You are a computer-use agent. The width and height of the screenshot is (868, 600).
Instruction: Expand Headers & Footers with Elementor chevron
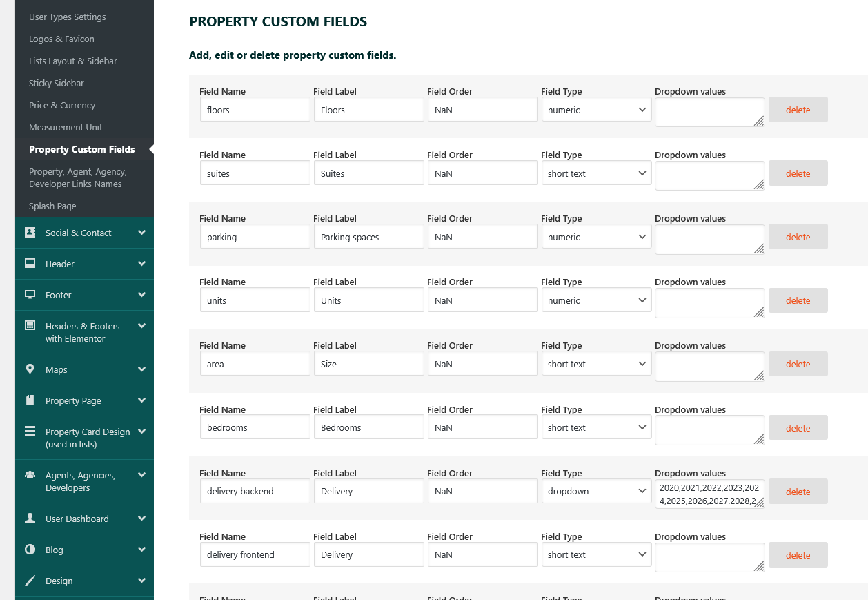142,326
